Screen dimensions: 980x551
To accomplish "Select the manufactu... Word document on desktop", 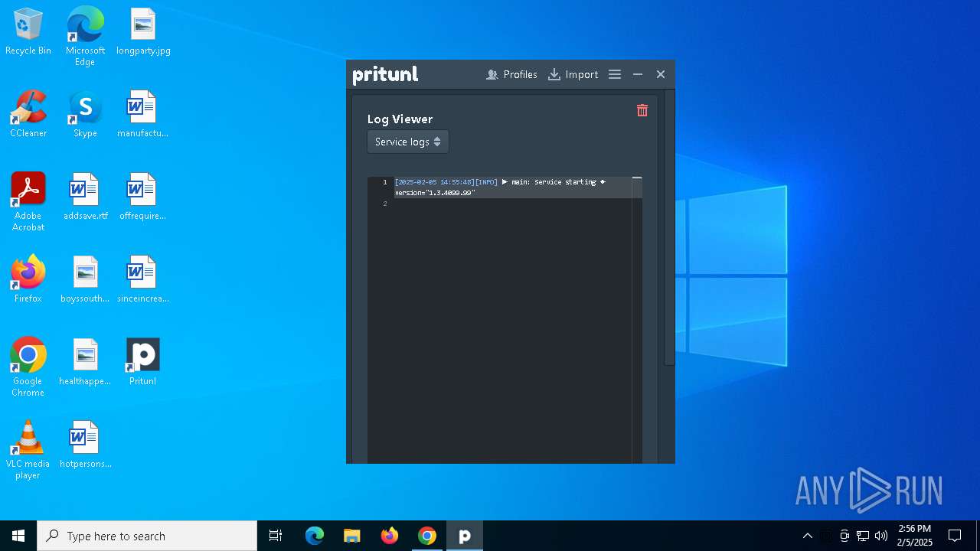I will [x=142, y=115].
